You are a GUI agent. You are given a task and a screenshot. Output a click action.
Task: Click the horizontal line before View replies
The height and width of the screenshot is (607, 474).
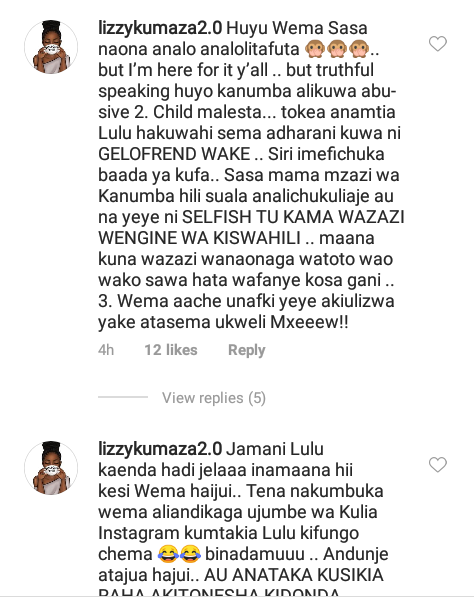(x=123, y=397)
